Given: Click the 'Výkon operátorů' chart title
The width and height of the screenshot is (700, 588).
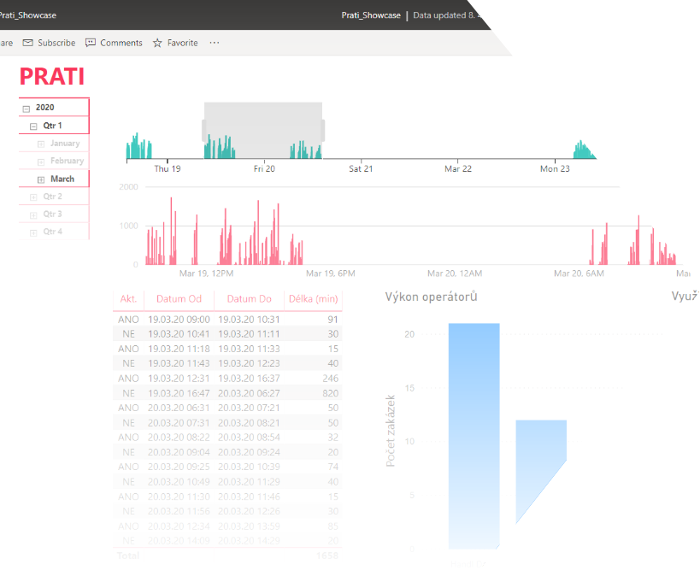Looking at the screenshot, I should (x=431, y=297).
